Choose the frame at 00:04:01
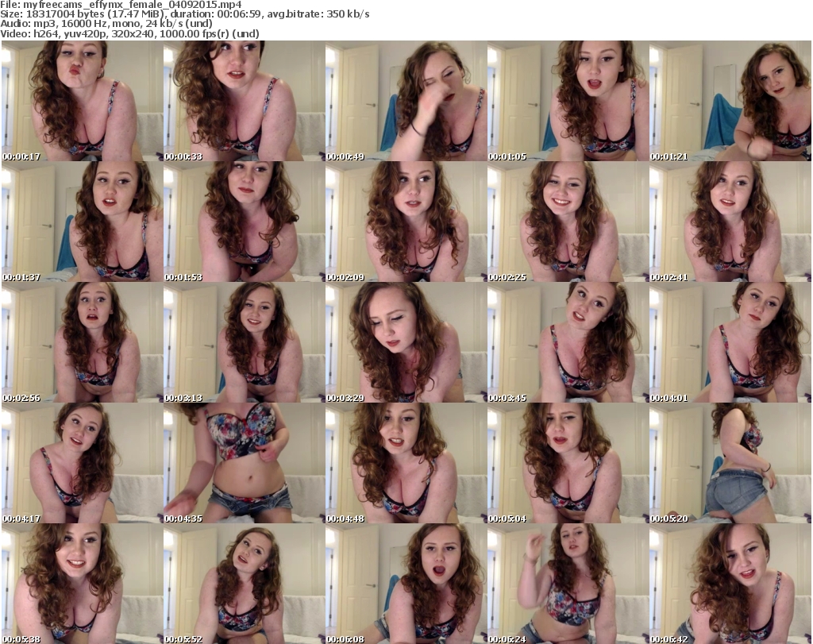The height and width of the screenshot is (644, 813). pyautogui.click(x=730, y=342)
